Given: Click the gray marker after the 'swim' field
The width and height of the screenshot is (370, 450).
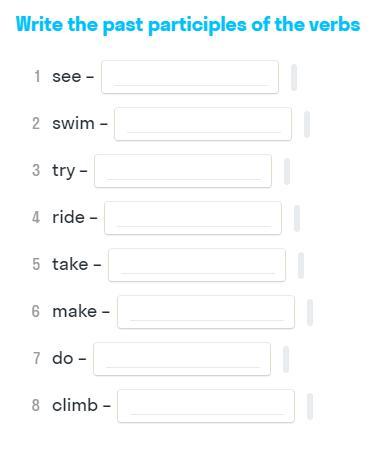Looking at the screenshot, I should (x=307, y=124).
